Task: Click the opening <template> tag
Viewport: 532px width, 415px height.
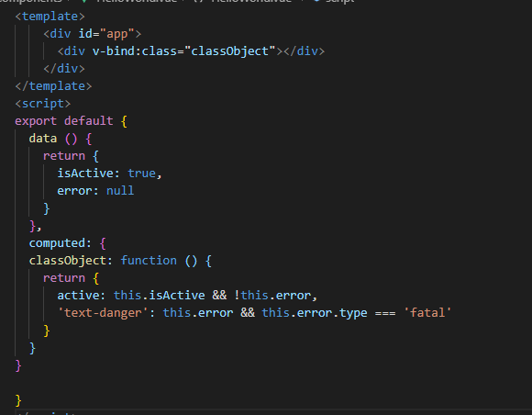Action: click(50, 17)
